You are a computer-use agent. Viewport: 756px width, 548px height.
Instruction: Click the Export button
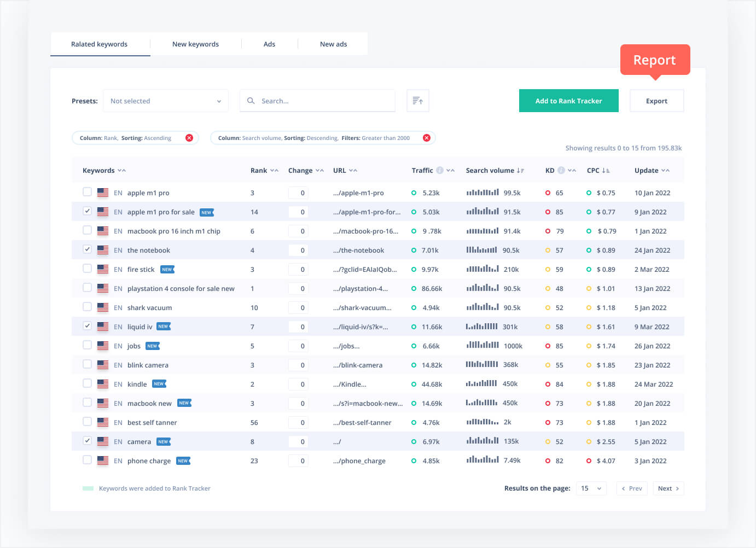pyautogui.click(x=656, y=101)
